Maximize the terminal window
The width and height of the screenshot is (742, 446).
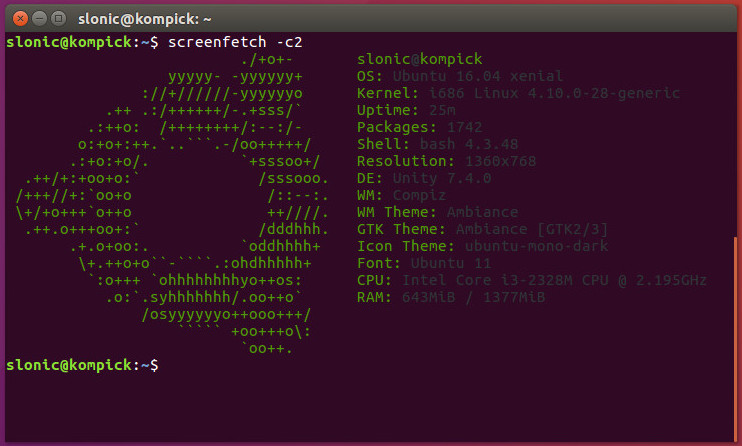tap(58, 19)
